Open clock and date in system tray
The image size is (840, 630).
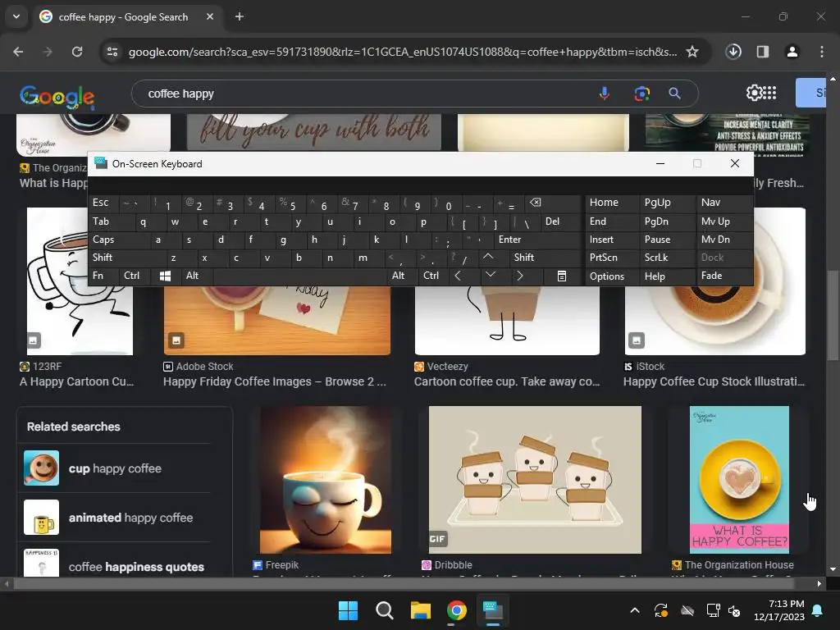click(779, 610)
